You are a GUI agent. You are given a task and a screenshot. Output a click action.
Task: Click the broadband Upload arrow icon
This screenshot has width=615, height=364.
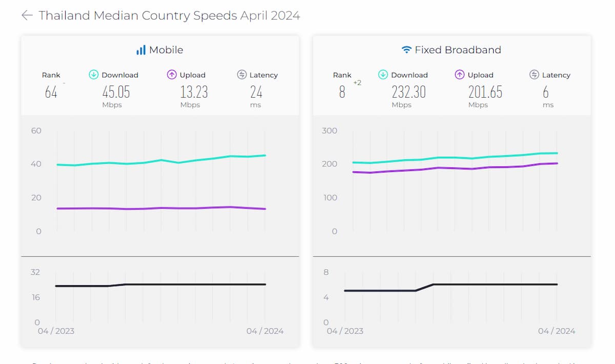point(461,75)
